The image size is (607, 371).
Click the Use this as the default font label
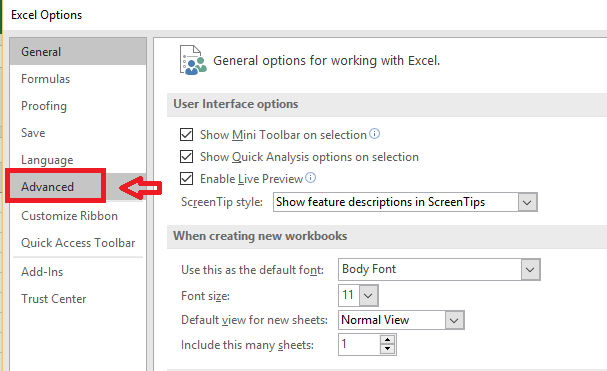tap(252, 270)
